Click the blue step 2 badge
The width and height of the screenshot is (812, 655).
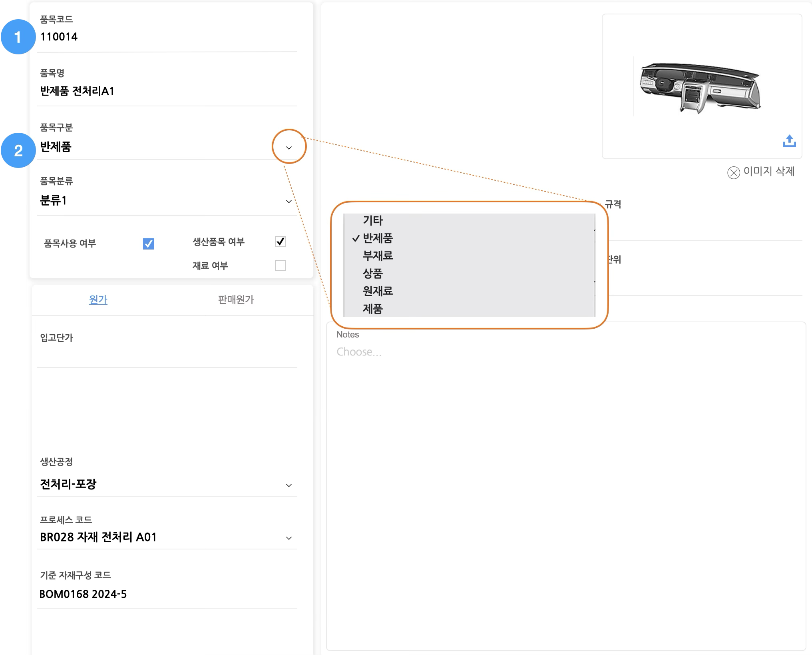point(18,150)
